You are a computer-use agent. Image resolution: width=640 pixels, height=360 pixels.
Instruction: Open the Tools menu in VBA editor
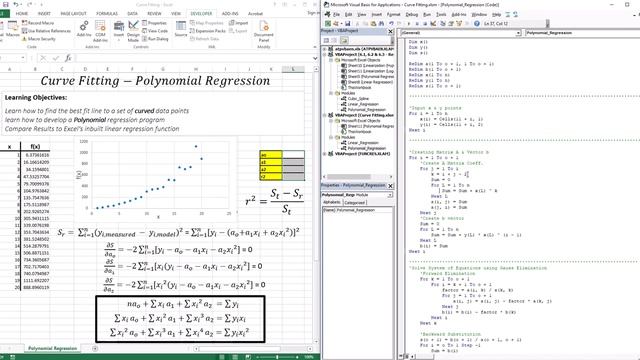point(441,14)
